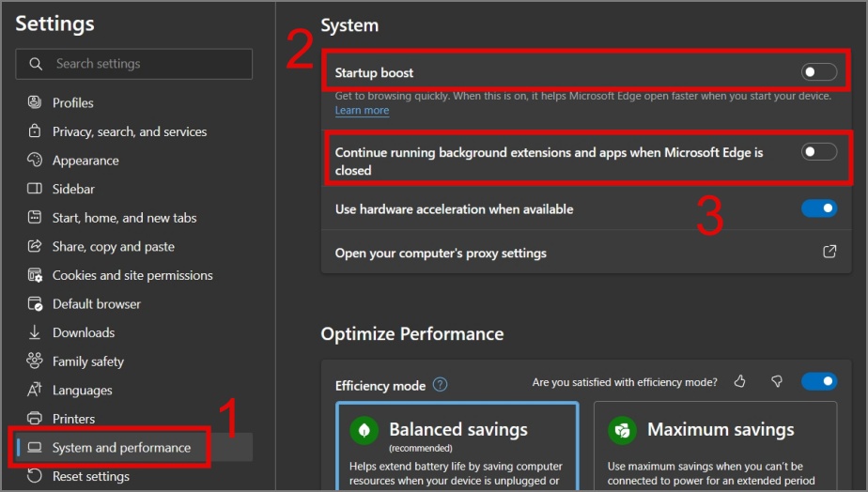Click the Cookies and site permissions icon

[x=35, y=275]
